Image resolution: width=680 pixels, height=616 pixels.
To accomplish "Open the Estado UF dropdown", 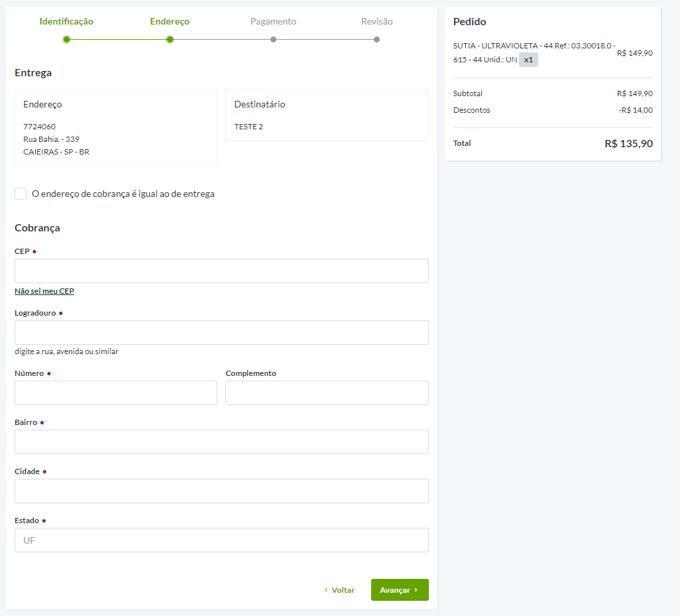I will (x=221, y=540).
